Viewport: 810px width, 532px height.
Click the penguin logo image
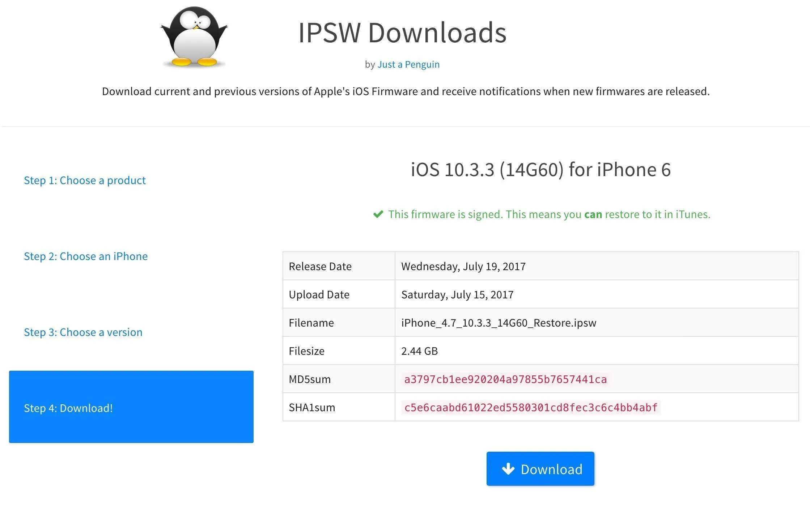tap(194, 37)
